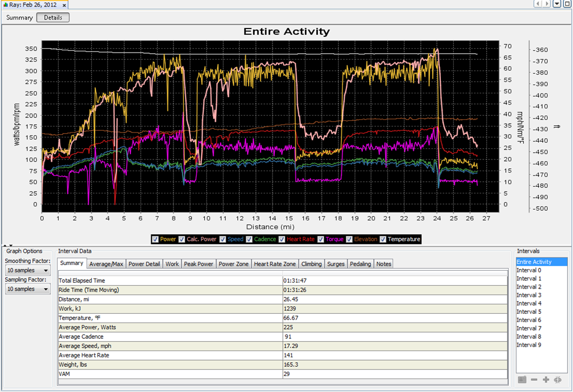
Task: Maximize the editor window icon
Action: click(567, 4)
